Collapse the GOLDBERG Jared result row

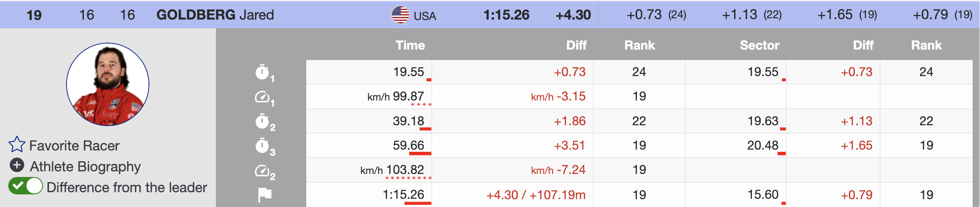[215, 15]
